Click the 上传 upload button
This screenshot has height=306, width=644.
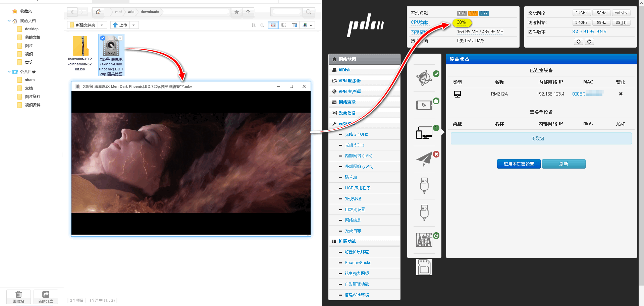click(x=120, y=25)
